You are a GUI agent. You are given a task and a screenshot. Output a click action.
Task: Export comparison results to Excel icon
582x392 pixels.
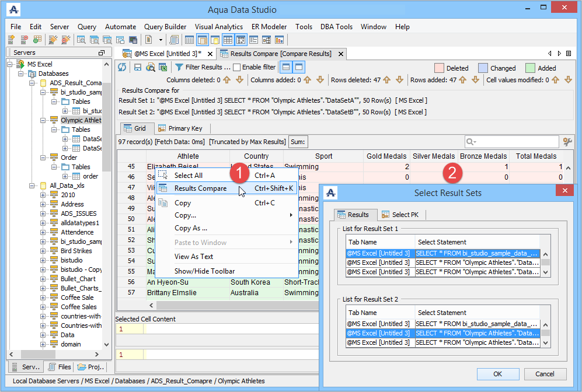[163, 68]
